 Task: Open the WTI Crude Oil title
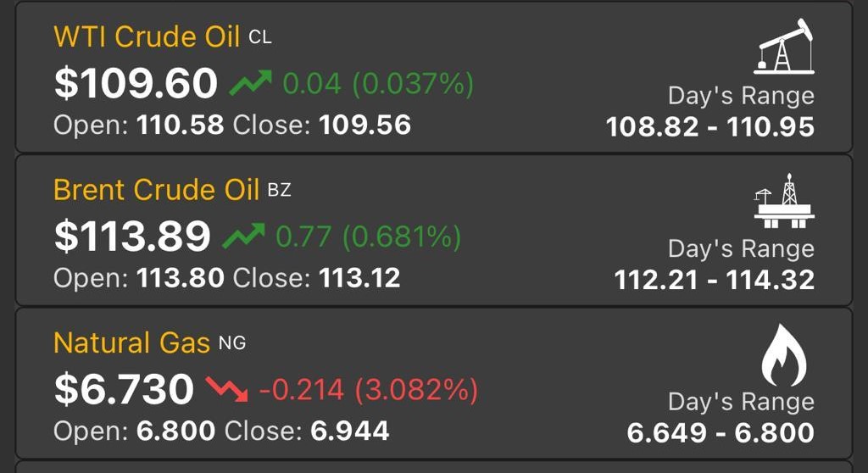147,37
